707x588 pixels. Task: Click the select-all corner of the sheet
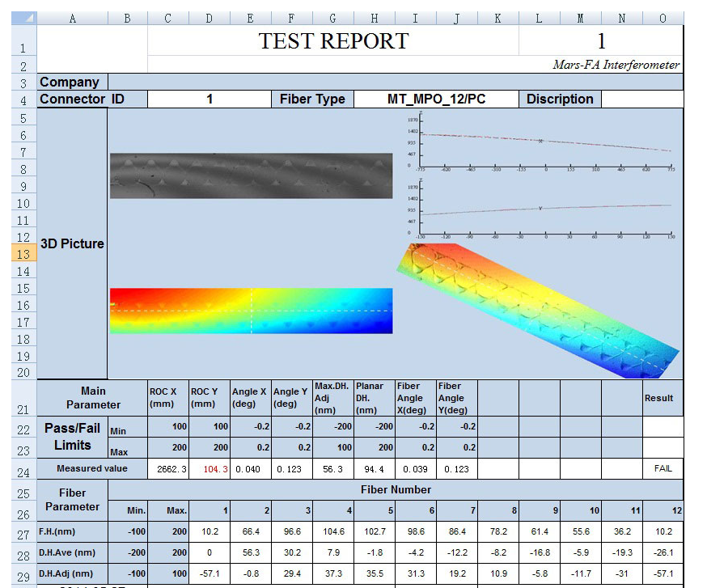(24, 18)
